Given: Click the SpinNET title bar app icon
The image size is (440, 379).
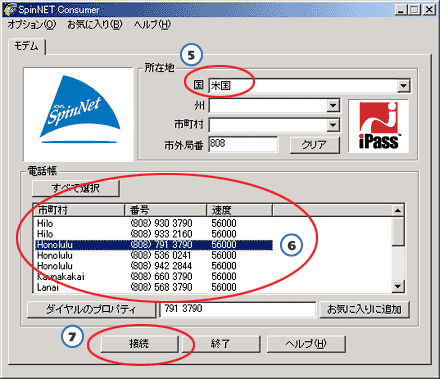Looking at the screenshot, I should pos(9,9).
